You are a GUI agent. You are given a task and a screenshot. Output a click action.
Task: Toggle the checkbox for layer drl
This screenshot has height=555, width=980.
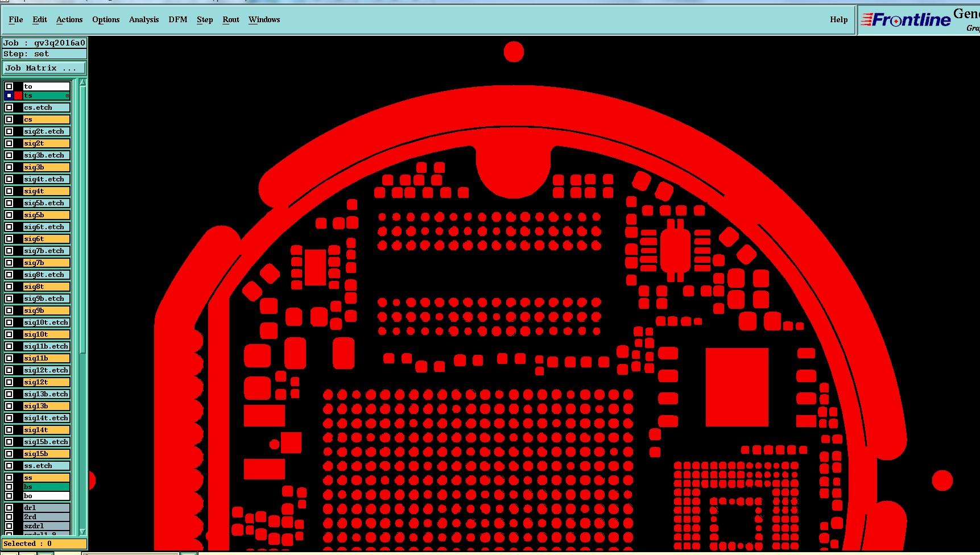(9, 508)
